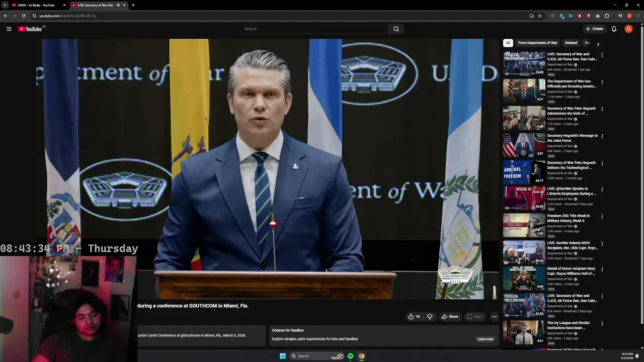Open options for Dan Cain 33:49 video
This screenshot has height=362, width=644.
pos(602,55)
